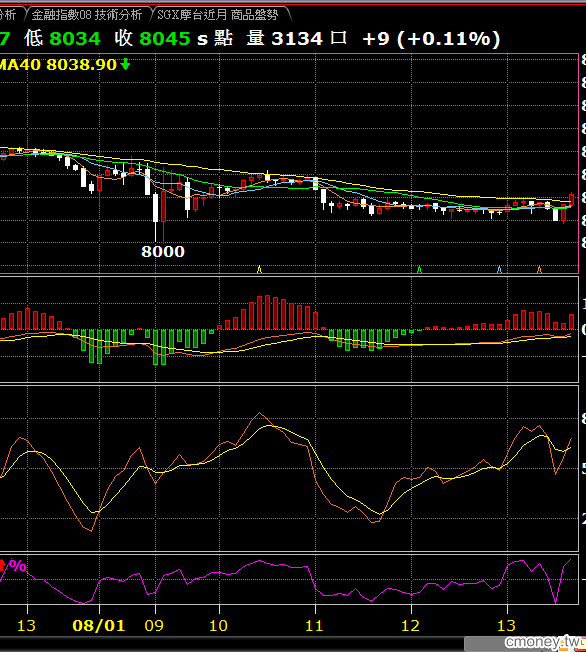Click the cmoney.tw watermark logo
The image size is (586, 652).
pyautogui.click(x=544, y=642)
